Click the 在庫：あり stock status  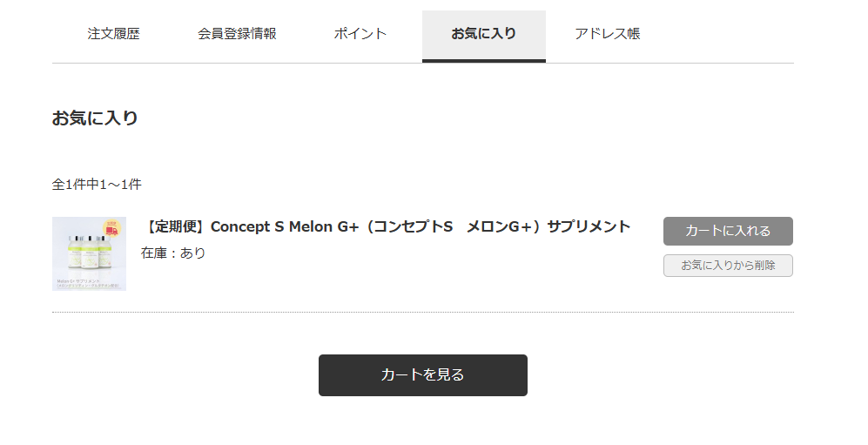pos(173,253)
